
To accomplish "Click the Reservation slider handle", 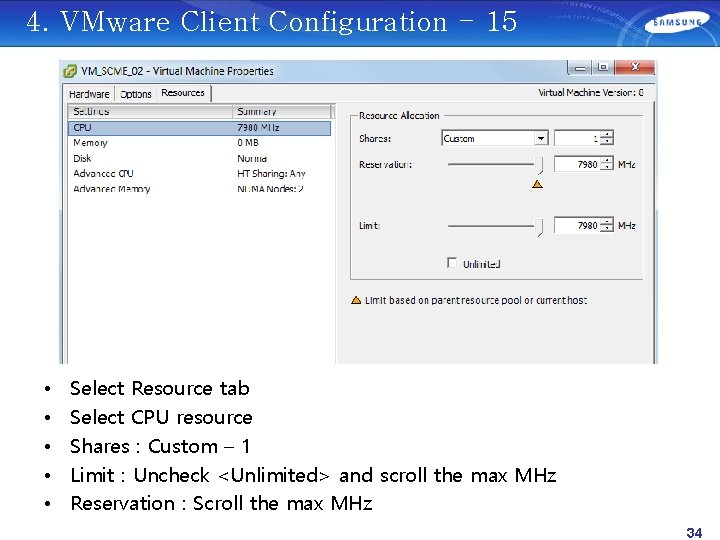I will (539, 165).
